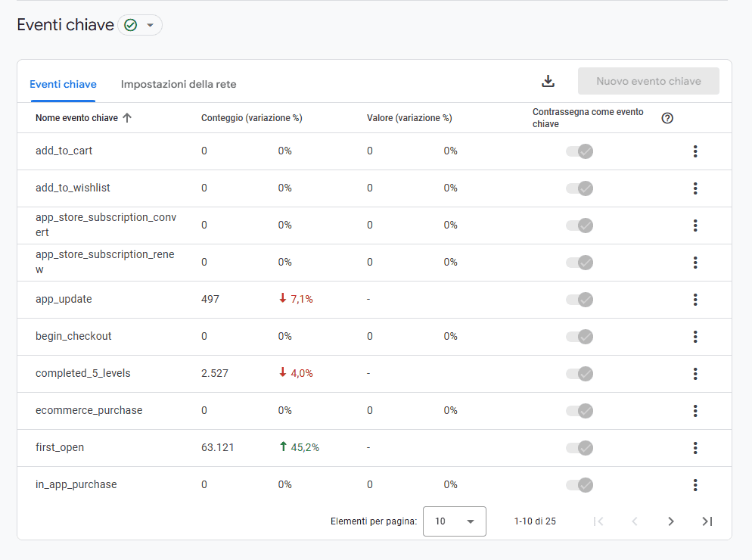Jump to last page of events
This screenshot has width=752, height=560.
[x=707, y=521]
